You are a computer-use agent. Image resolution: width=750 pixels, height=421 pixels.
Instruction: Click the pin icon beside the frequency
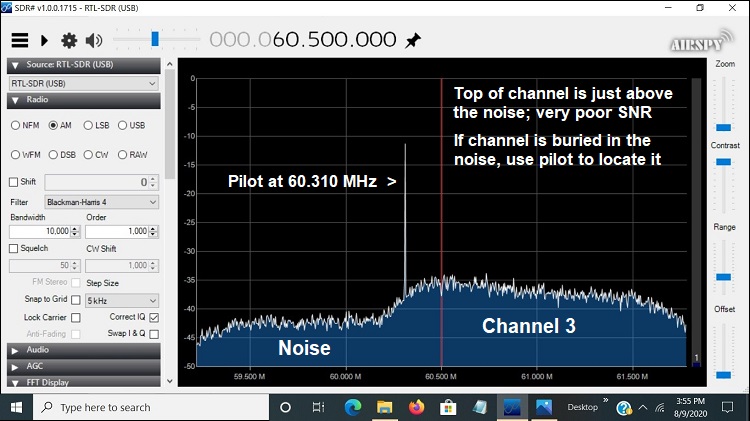413,40
